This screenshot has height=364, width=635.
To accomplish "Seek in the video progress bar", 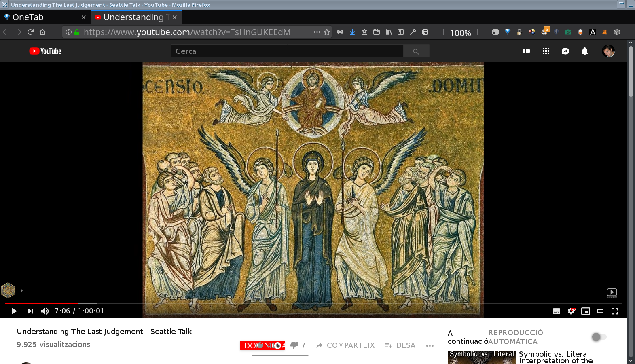I will tap(313, 303).
